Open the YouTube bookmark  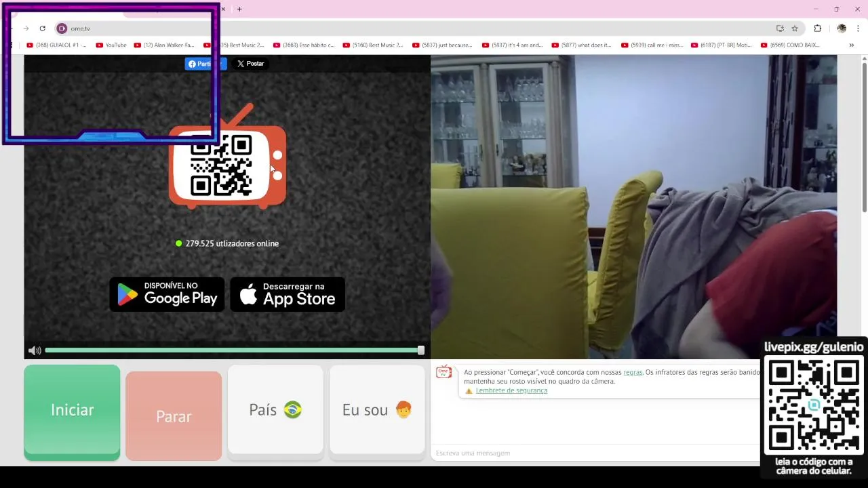point(111,45)
